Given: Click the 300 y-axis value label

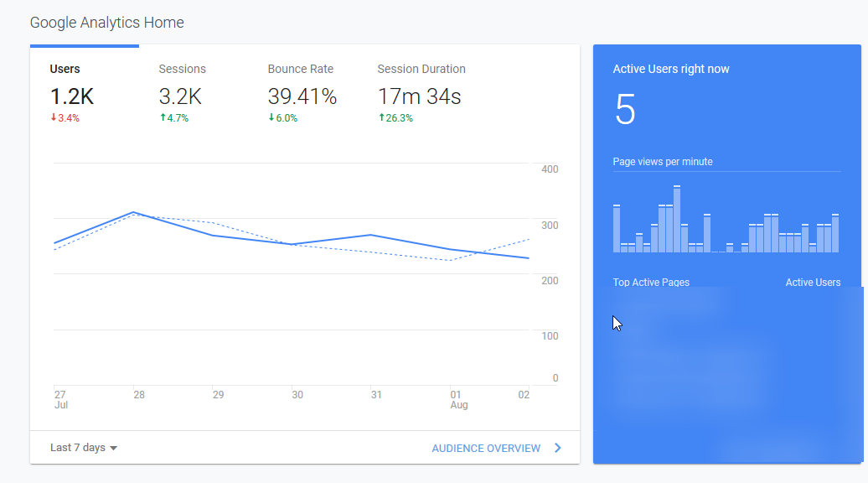Looking at the screenshot, I should [x=550, y=226].
